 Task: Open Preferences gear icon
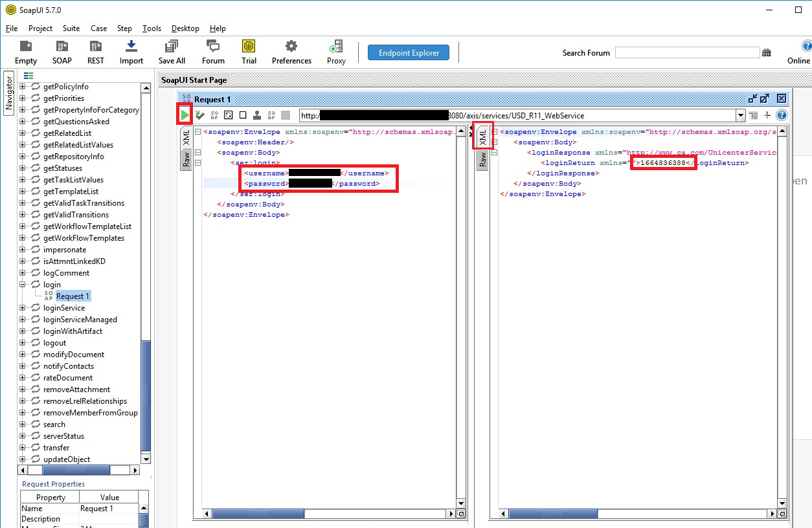pyautogui.click(x=291, y=52)
